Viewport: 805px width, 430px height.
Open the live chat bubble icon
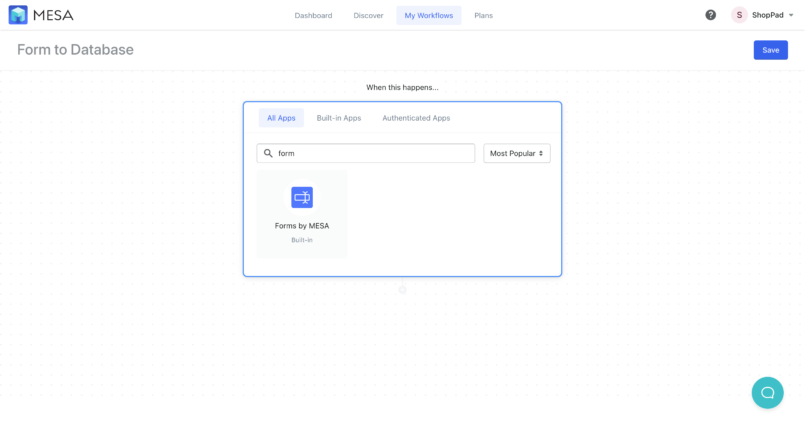767,392
